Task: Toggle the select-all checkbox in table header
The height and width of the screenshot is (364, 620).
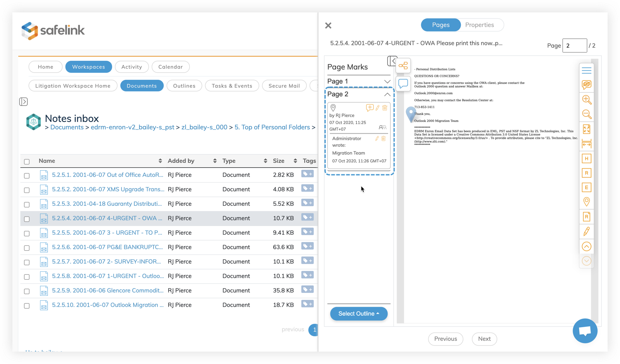Action: pyautogui.click(x=27, y=162)
